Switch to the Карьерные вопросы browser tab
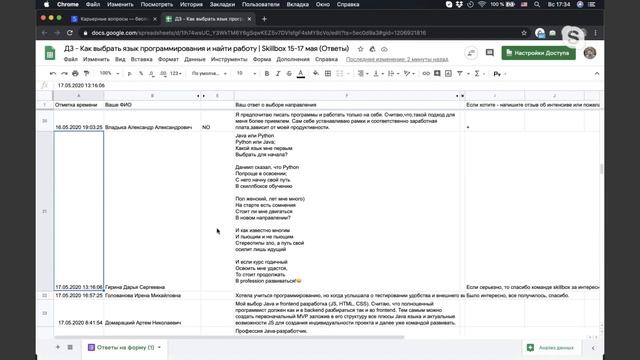 (x=114, y=19)
